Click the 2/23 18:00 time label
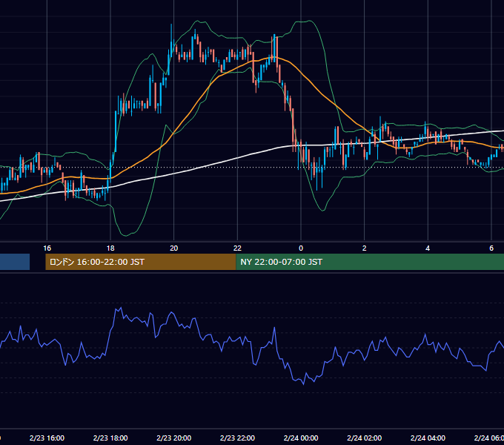This screenshot has height=445, width=504. (x=110, y=438)
